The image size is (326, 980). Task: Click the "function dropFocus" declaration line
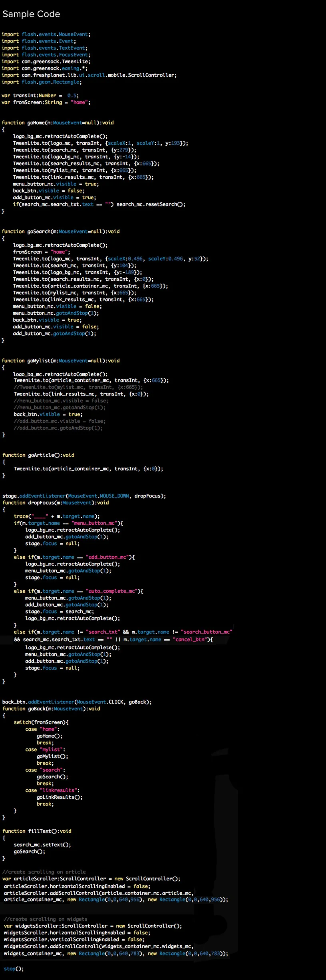pos(56,503)
